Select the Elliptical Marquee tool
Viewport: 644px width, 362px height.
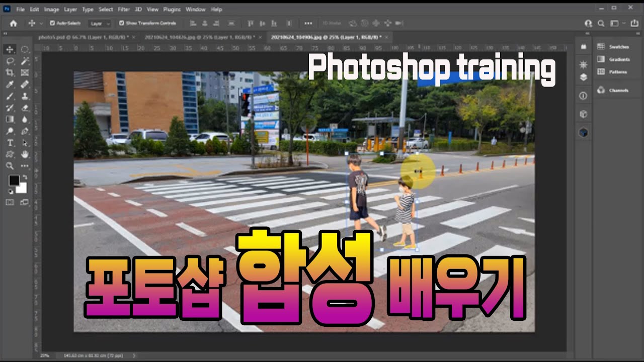pyautogui.click(x=25, y=49)
